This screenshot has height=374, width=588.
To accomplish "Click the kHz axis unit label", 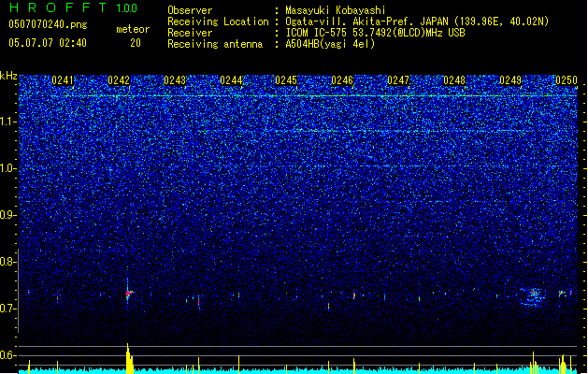I will (8, 76).
